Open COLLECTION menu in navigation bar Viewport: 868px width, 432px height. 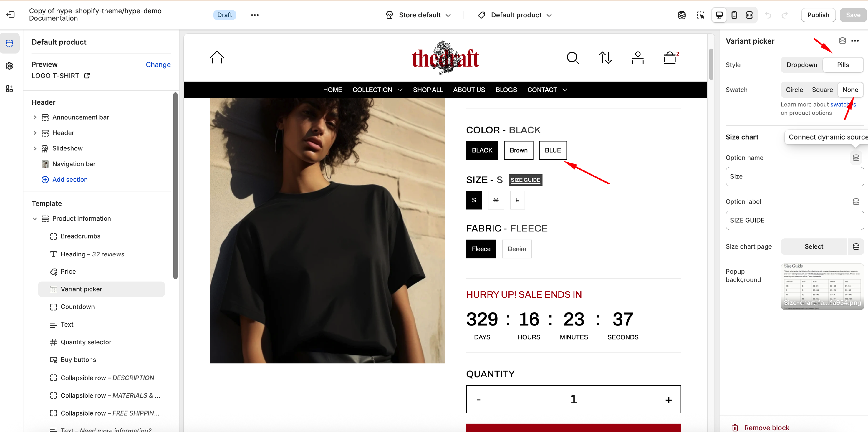(377, 90)
